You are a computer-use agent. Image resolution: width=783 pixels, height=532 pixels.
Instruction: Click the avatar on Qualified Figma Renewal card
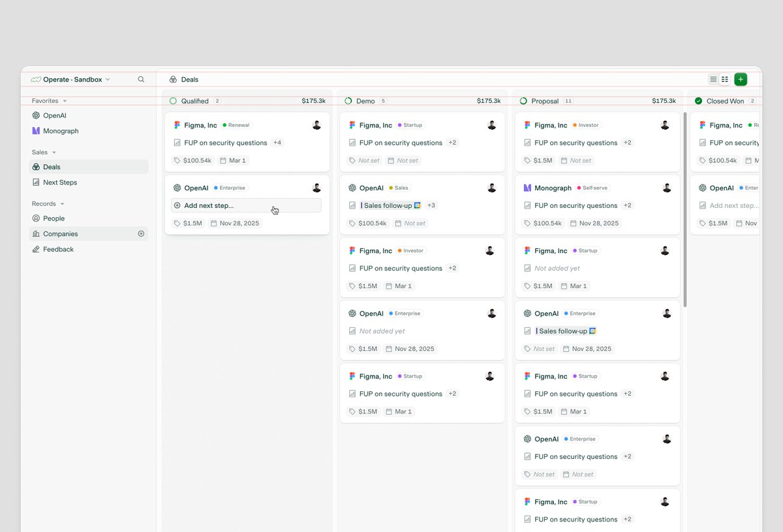click(x=316, y=125)
